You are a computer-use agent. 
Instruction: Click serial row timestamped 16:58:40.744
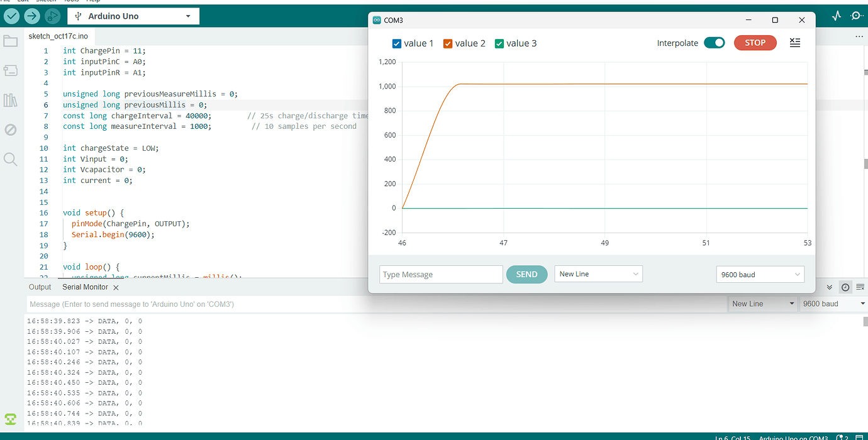point(84,414)
